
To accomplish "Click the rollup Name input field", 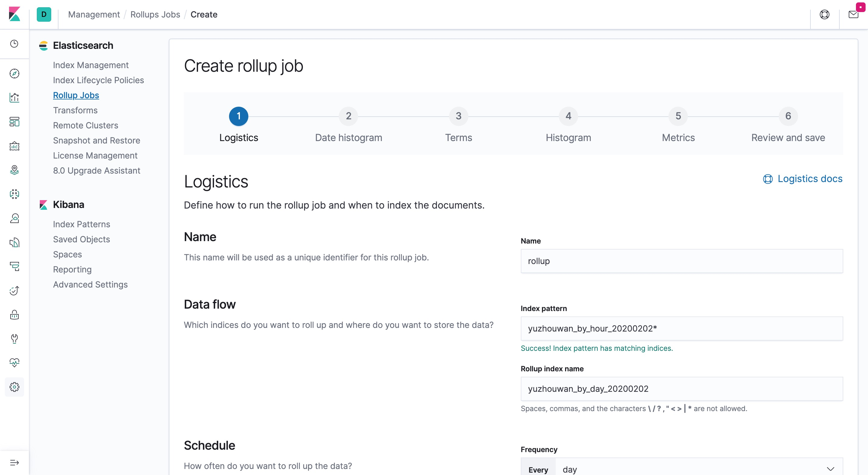I will point(681,261).
